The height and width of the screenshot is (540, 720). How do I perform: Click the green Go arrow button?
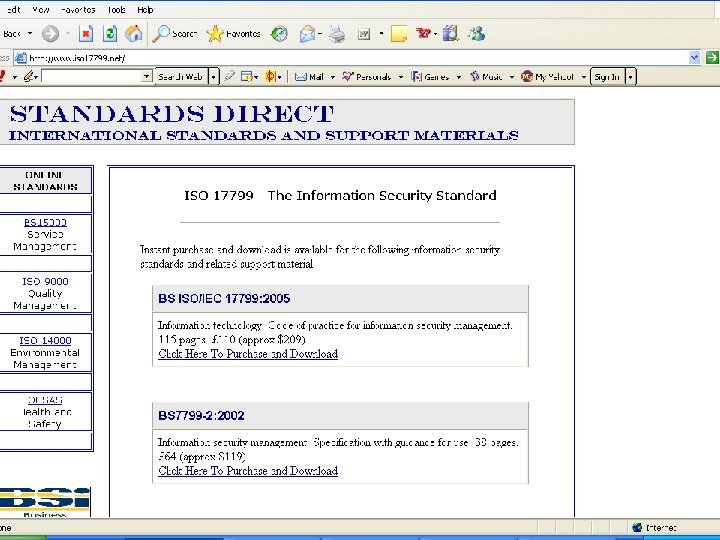click(x=712, y=57)
